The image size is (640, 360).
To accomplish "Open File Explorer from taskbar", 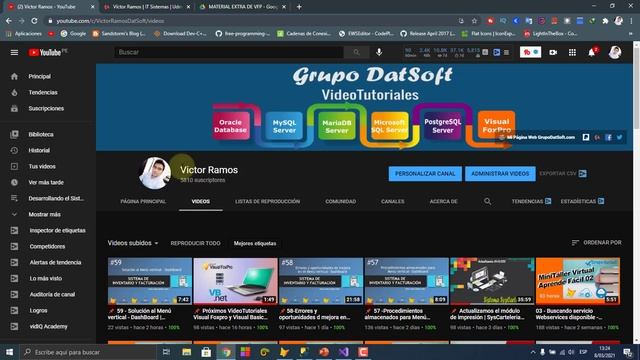I will point(187,352).
